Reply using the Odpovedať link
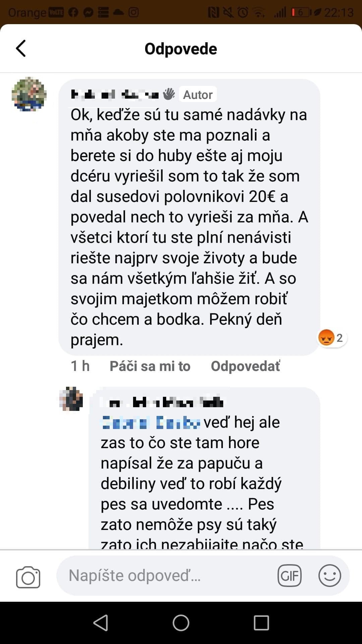 246,366
